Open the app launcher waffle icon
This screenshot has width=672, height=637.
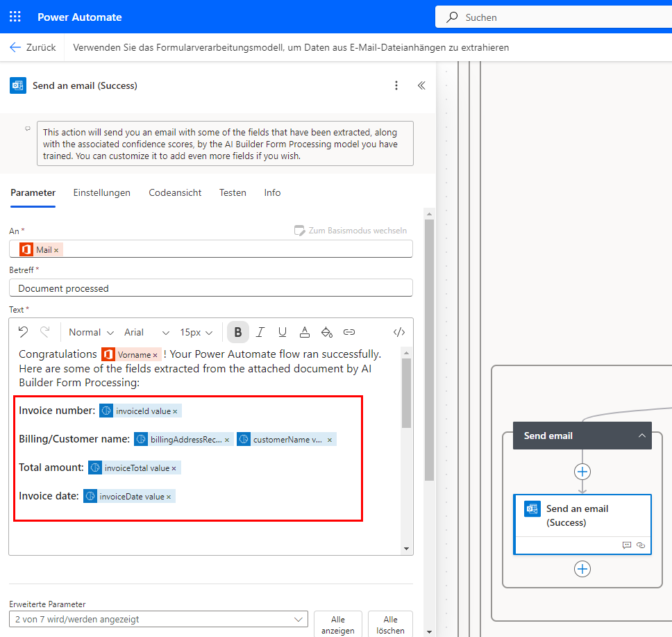[15, 17]
